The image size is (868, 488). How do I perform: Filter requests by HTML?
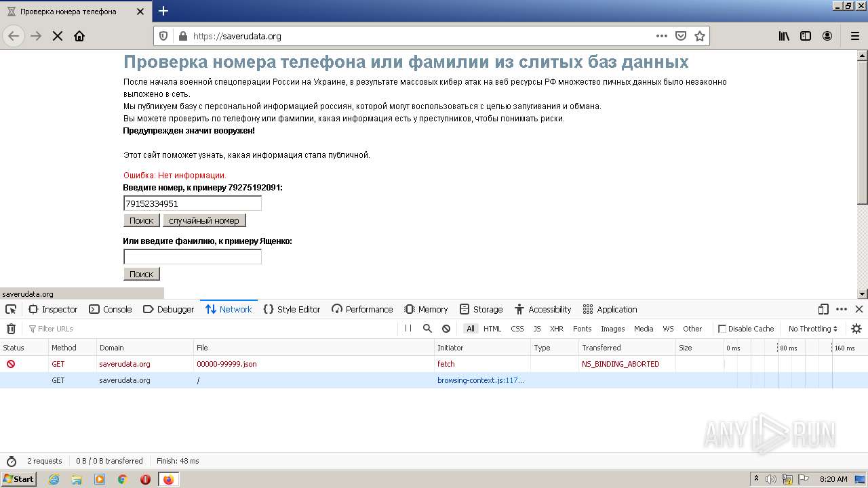point(492,329)
